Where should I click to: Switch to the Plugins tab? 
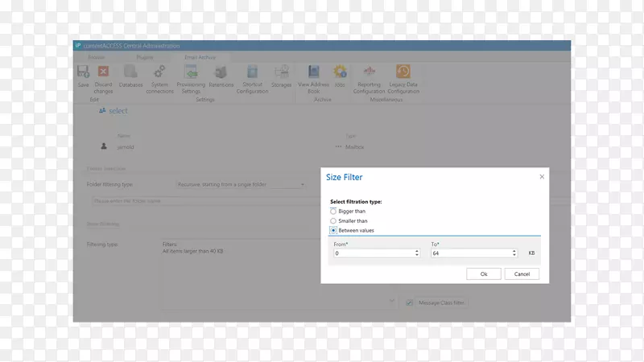coord(145,57)
